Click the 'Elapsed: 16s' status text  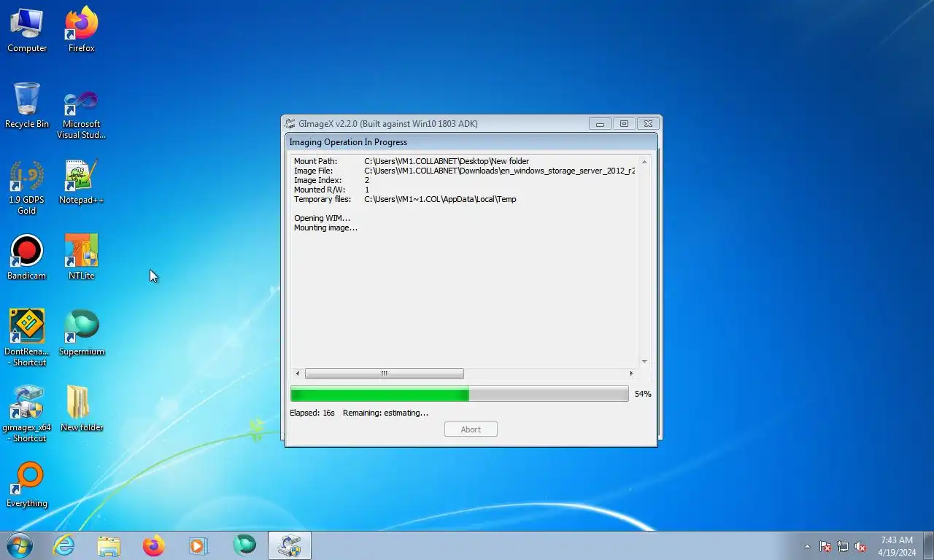[x=312, y=413]
